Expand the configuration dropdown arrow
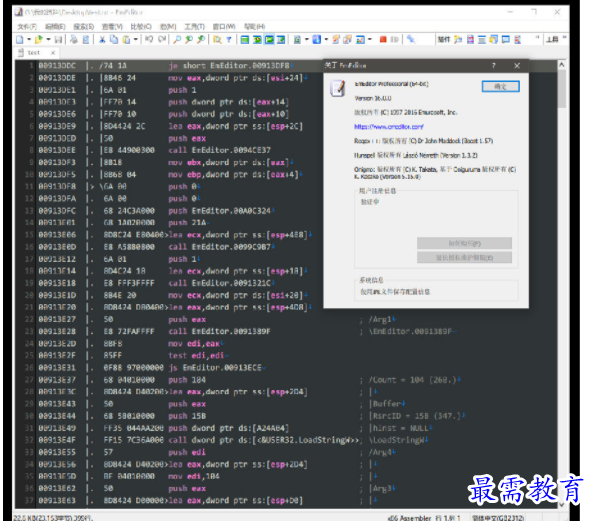The width and height of the screenshot is (592, 521). click(307, 39)
